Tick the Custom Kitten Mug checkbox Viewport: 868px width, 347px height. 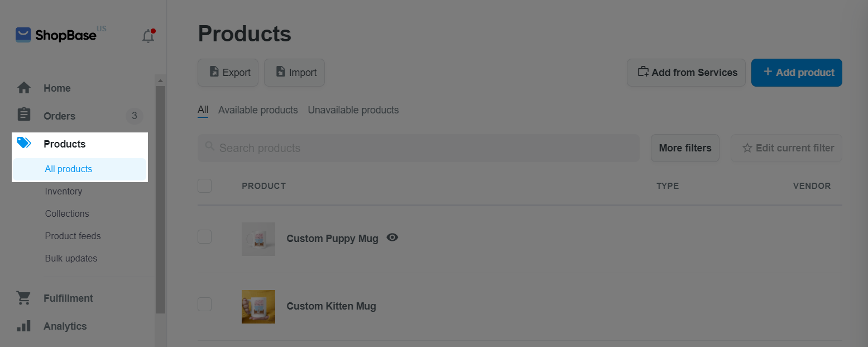205,304
